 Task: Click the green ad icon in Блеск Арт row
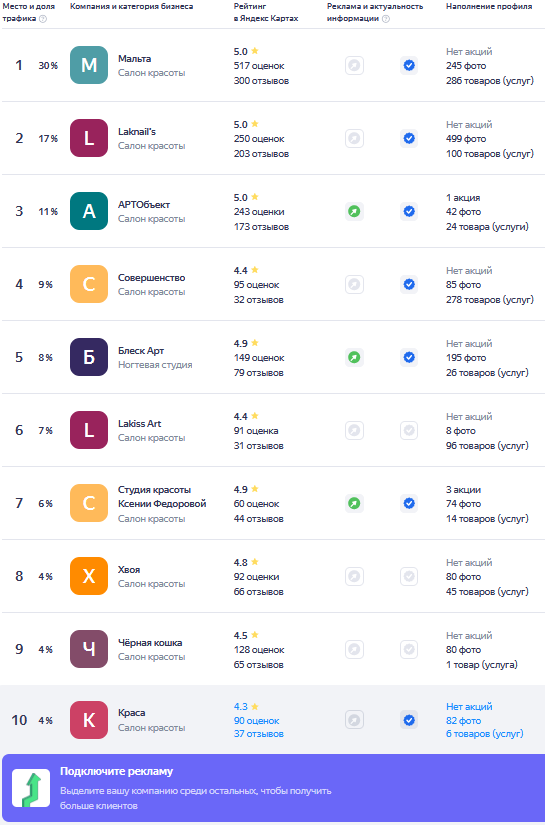[355, 358]
